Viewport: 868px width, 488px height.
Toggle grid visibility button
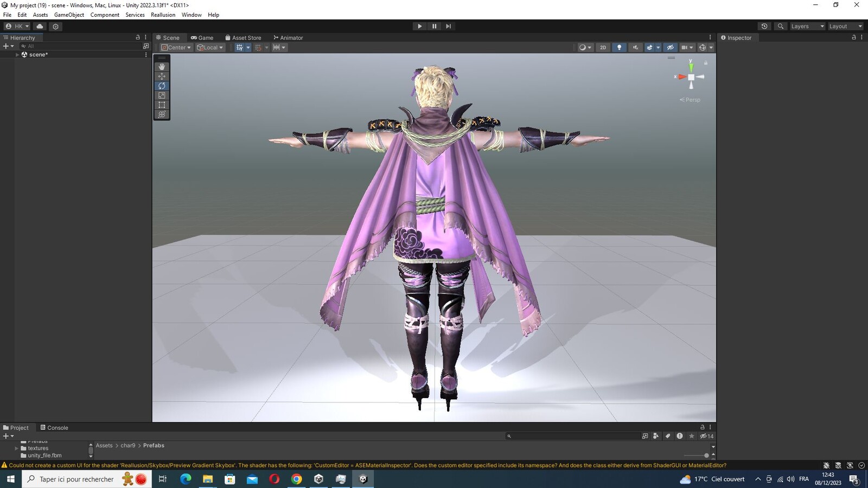239,47
